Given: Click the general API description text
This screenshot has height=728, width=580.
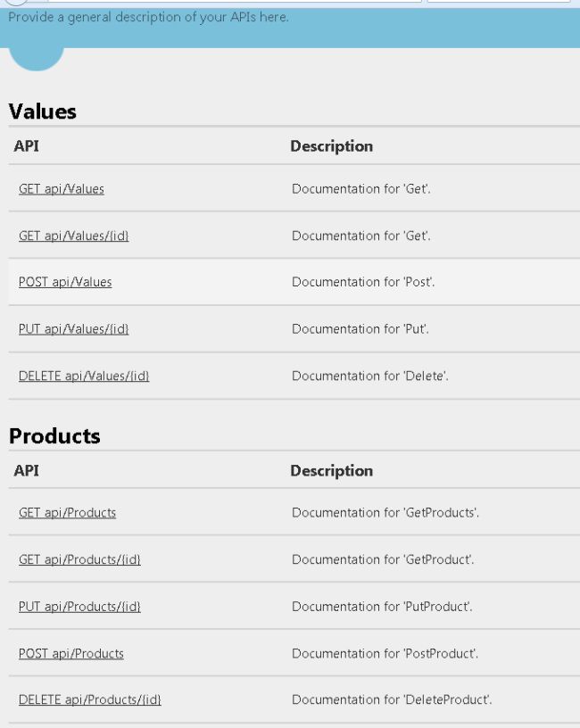Looking at the screenshot, I should click(148, 17).
